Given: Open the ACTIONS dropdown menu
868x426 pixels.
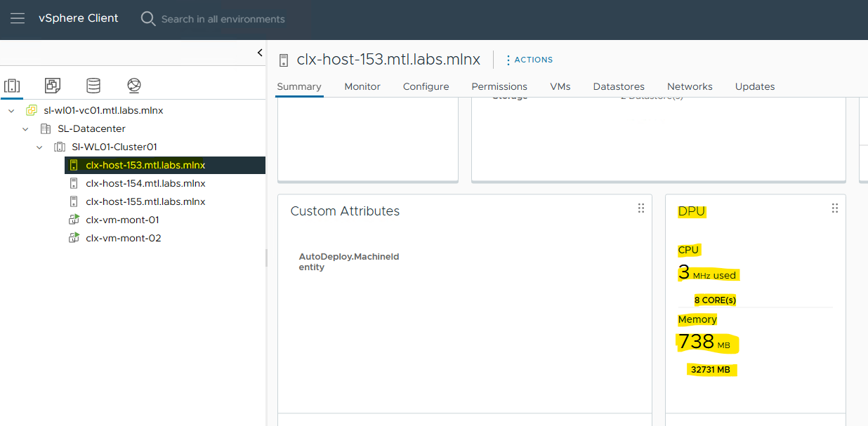Looking at the screenshot, I should pyautogui.click(x=530, y=60).
